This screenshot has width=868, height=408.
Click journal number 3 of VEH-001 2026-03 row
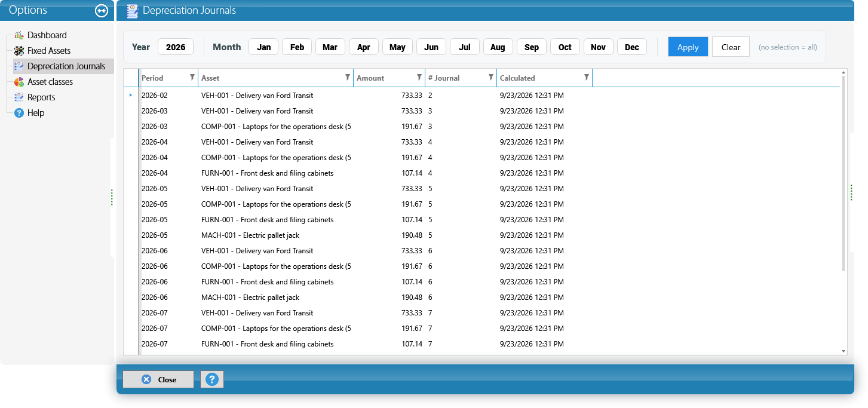pos(430,111)
